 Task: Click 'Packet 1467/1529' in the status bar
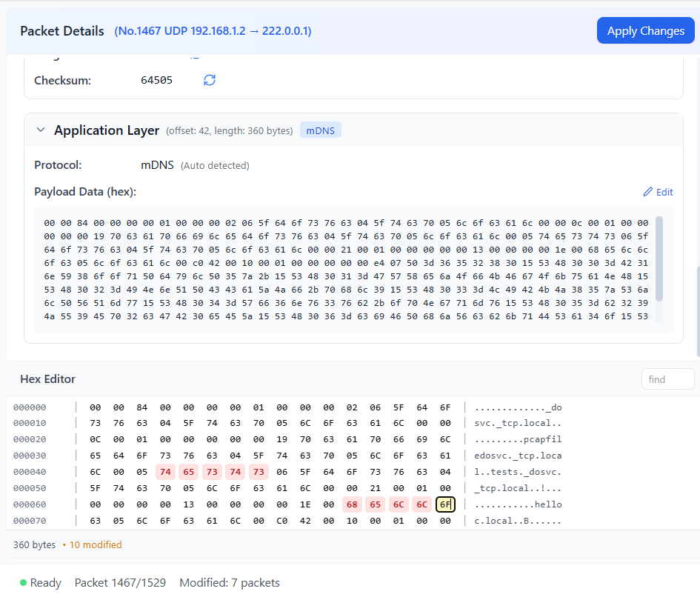[x=120, y=583]
